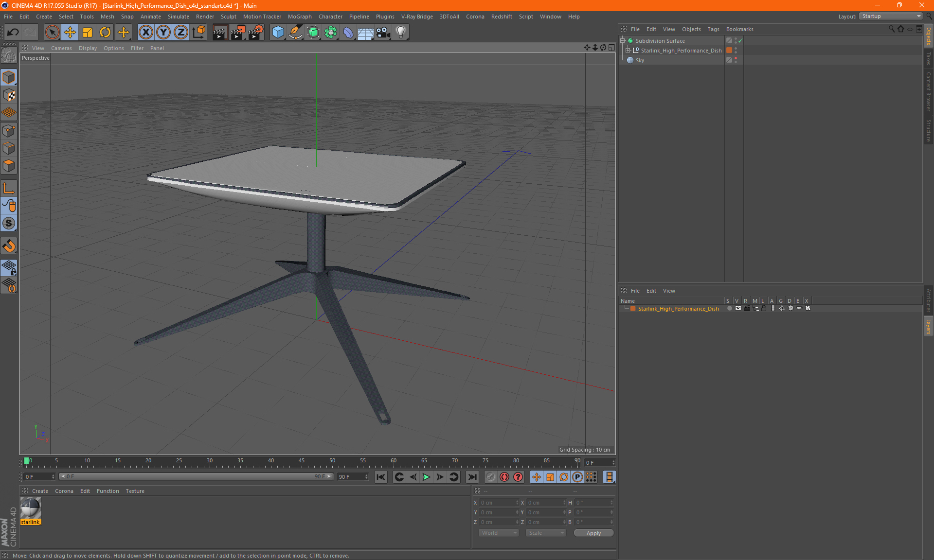Open material manager Texture menu

135,491
